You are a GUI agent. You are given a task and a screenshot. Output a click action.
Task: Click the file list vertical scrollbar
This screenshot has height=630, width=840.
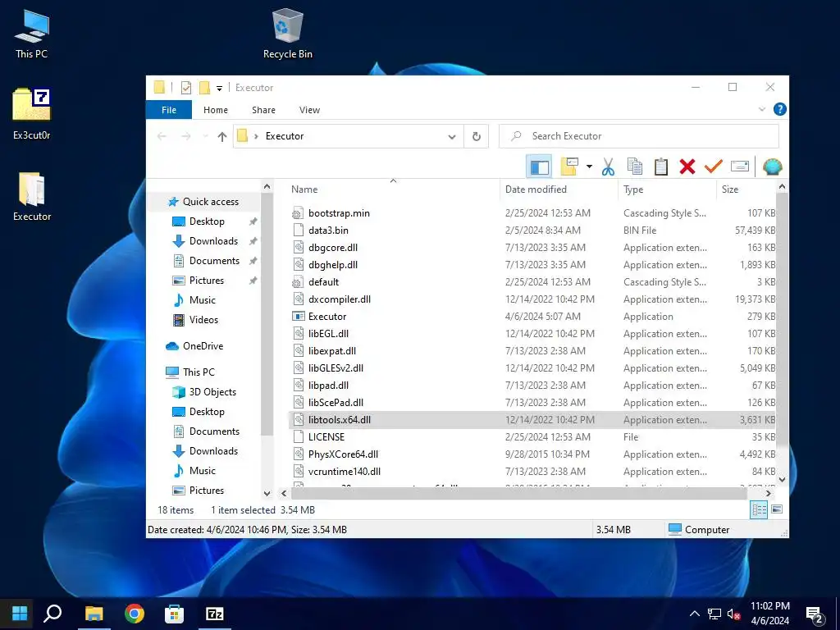[x=782, y=318]
